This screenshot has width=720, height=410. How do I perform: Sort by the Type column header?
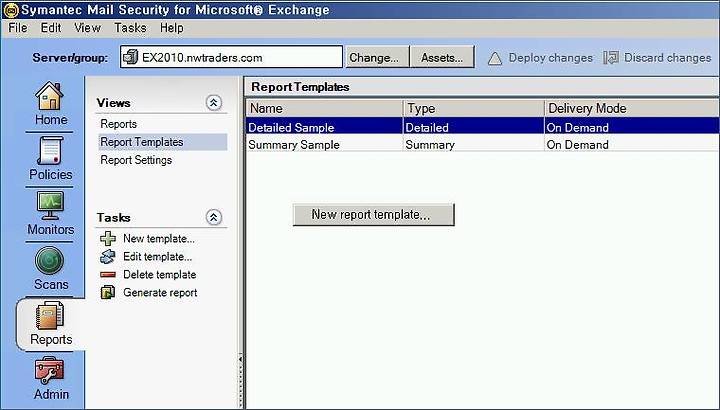pos(473,108)
